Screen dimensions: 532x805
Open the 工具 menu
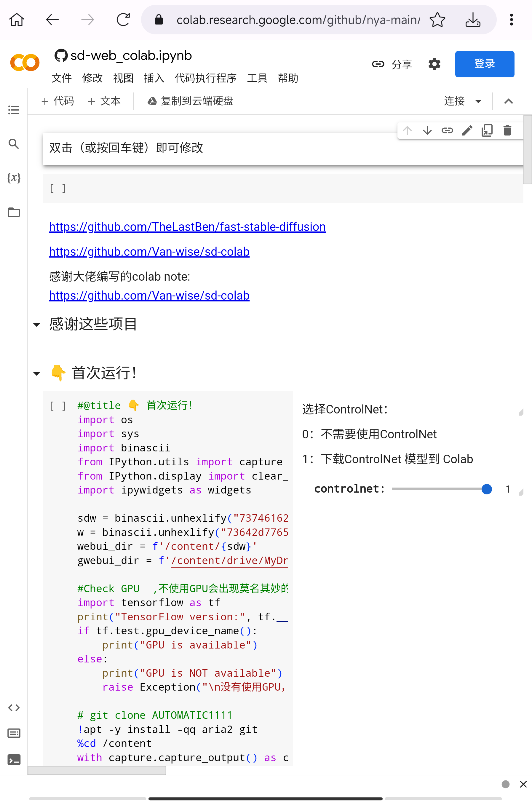coord(257,78)
